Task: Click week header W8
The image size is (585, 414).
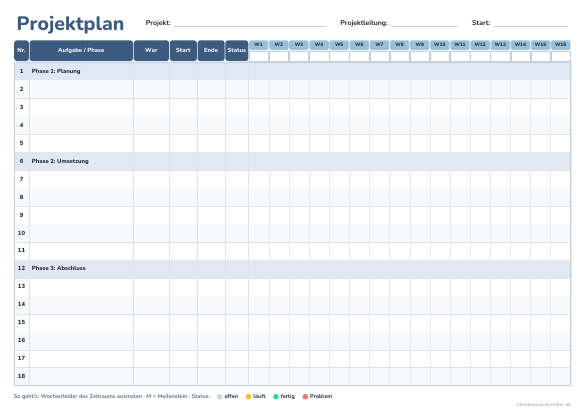Action: [x=400, y=45]
